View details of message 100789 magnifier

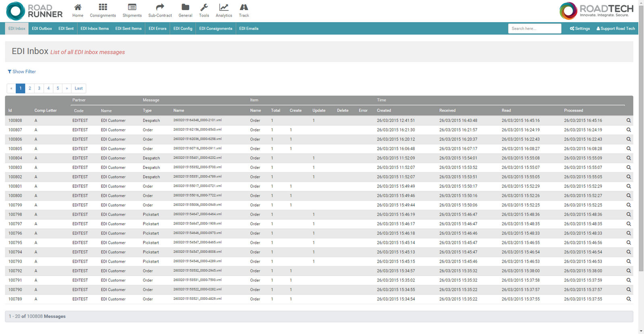click(628, 299)
